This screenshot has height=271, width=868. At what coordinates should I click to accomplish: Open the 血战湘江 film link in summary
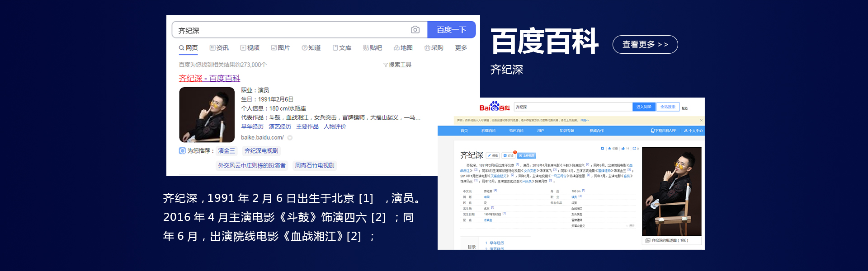(465, 171)
